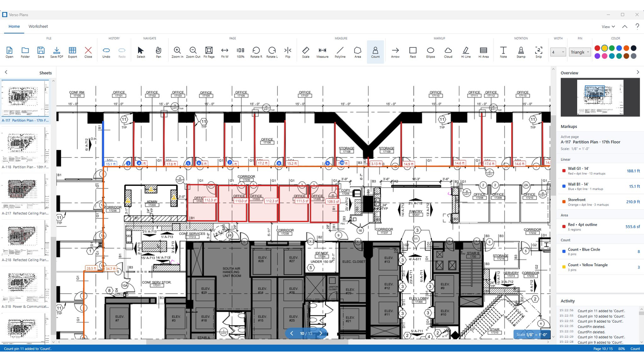Undo the last action
This screenshot has width=644, height=362.
click(106, 52)
